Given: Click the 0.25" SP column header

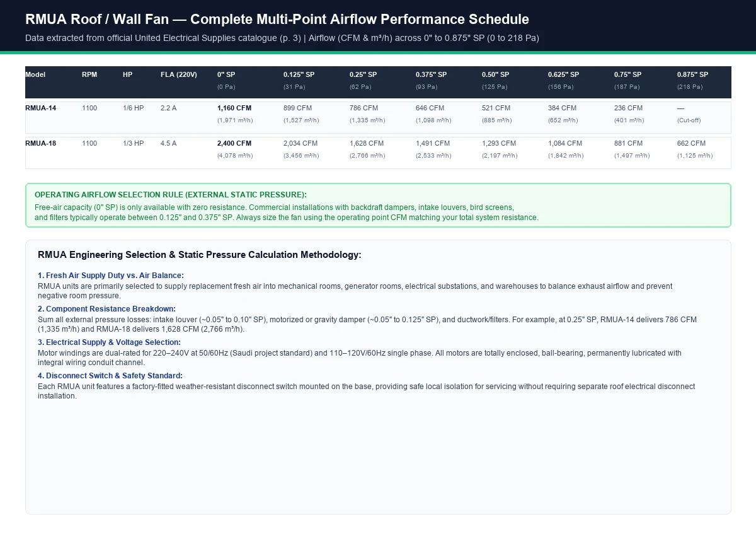Looking at the screenshot, I should point(363,74).
